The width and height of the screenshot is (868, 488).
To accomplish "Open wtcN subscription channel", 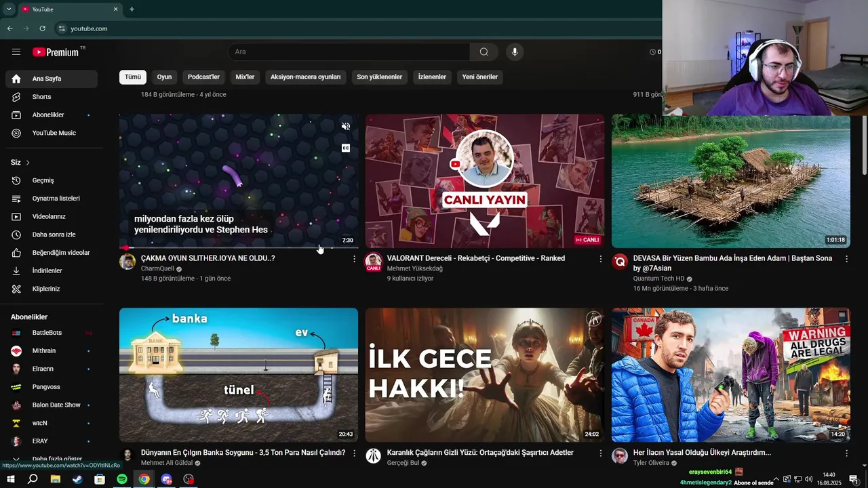I will pyautogui.click(x=52, y=423).
